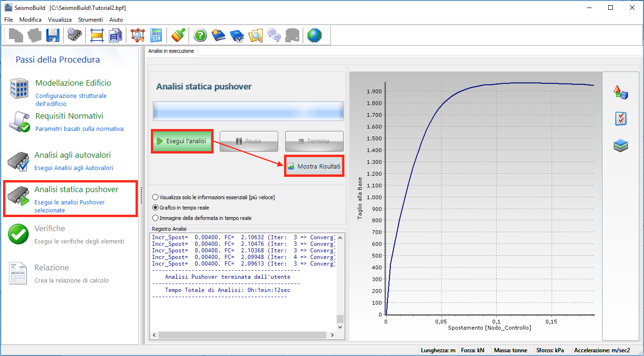Click the floppy disk save icon
This screenshot has height=356, width=644.
click(x=53, y=35)
